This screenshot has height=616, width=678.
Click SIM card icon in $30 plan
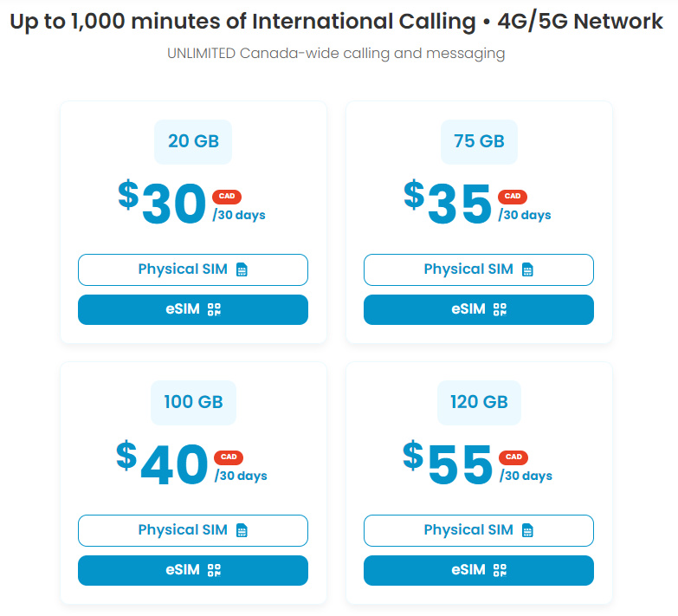click(242, 269)
